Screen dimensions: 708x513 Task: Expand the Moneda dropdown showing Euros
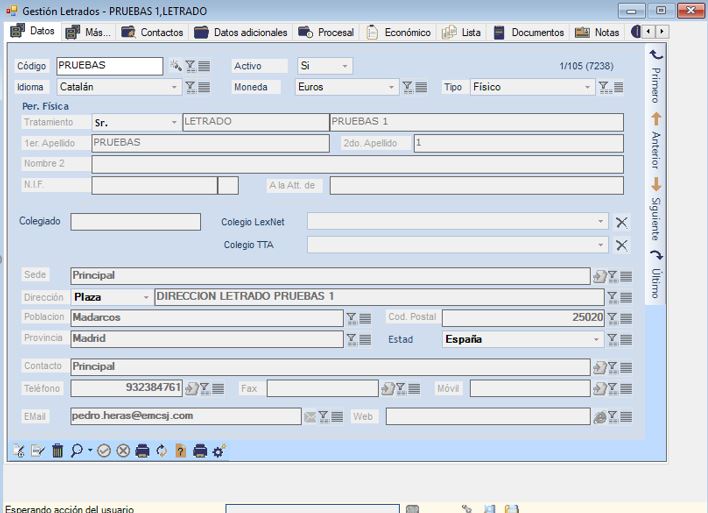[392, 88]
